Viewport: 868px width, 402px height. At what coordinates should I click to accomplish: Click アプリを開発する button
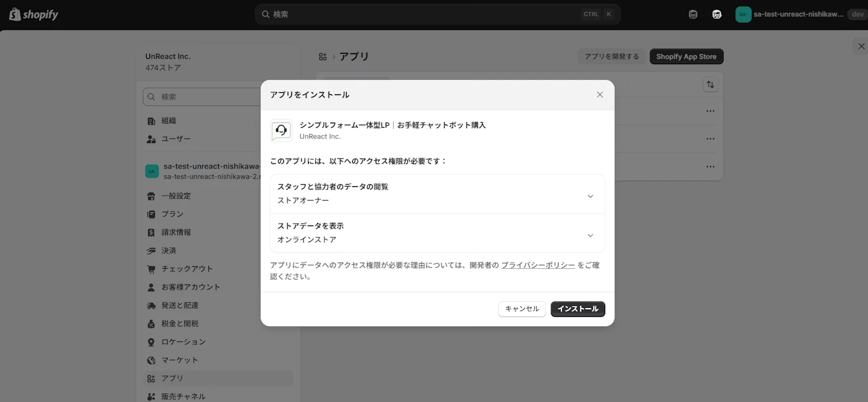[x=612, y=56]
